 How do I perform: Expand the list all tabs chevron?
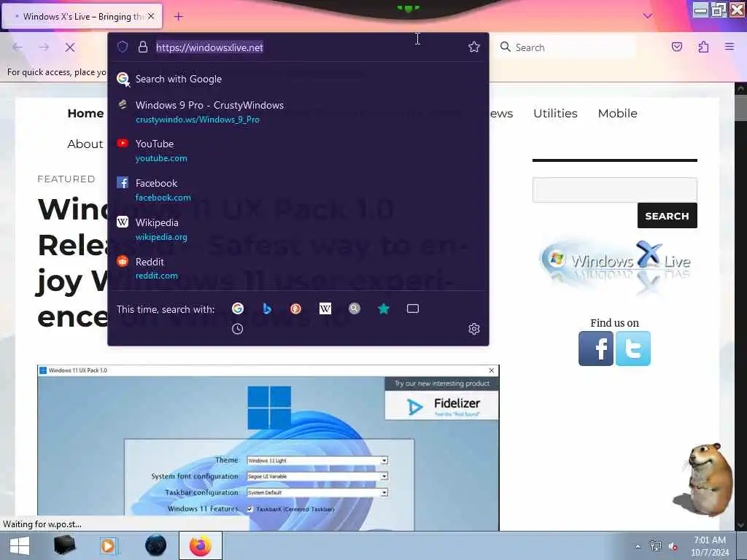tap(648, 16)
